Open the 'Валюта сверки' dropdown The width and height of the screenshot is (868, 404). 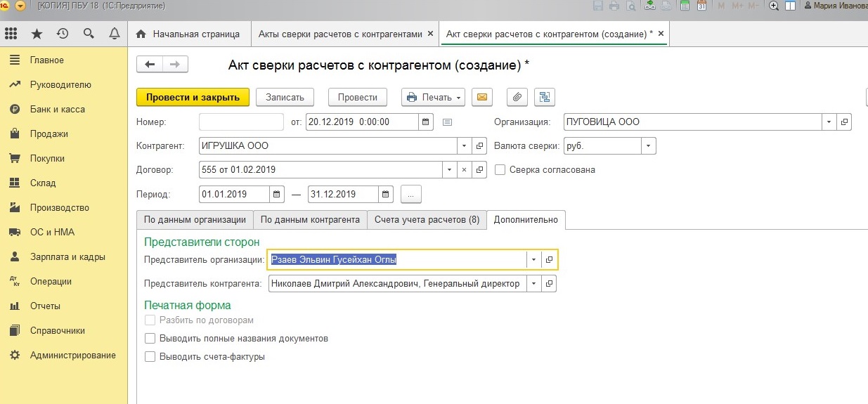point(648,145)
